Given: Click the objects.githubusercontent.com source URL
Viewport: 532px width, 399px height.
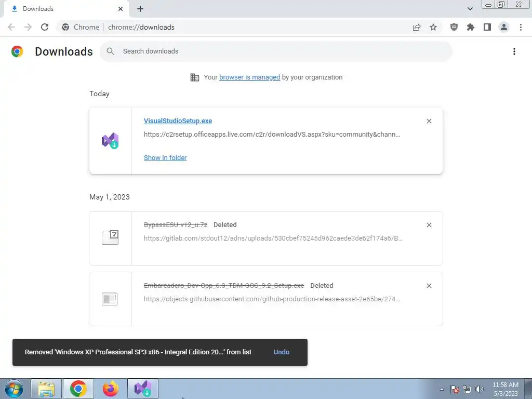Looking at the screenshot, I should pyautogui.click(x=272, y=299).
